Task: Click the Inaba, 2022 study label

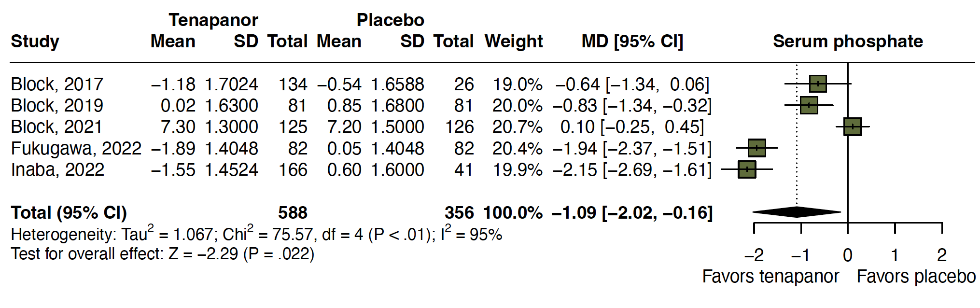Action: coord(57,170)
